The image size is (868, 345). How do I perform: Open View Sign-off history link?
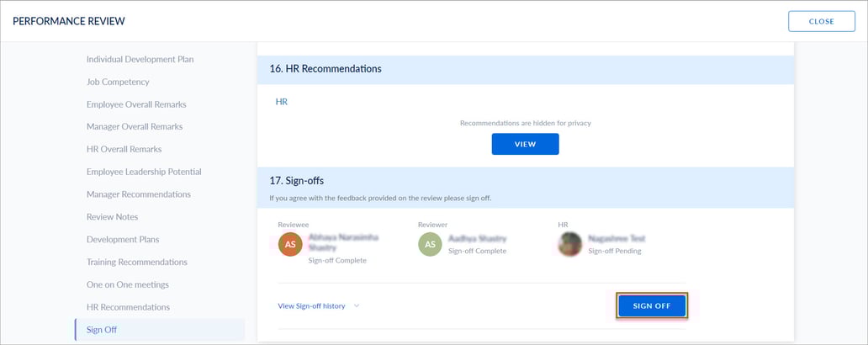click(311, 306)
